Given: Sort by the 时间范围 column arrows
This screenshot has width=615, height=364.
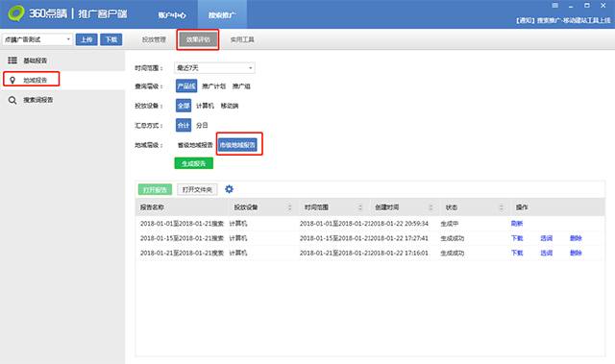Looking at the screenshot, I should tap(360, 207).
